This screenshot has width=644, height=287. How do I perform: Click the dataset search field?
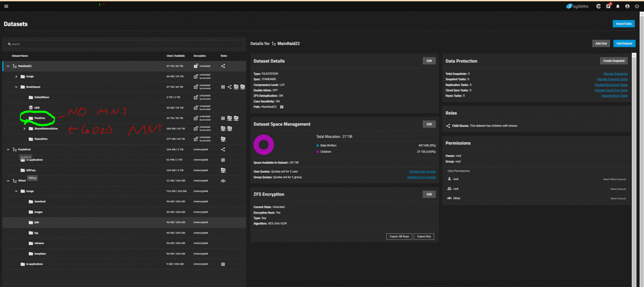click(x=124, y=44)
